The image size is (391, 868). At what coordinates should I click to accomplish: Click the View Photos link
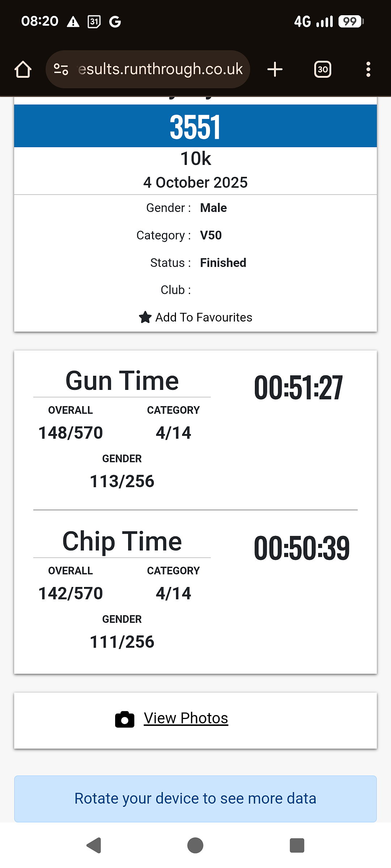(186, 718)
